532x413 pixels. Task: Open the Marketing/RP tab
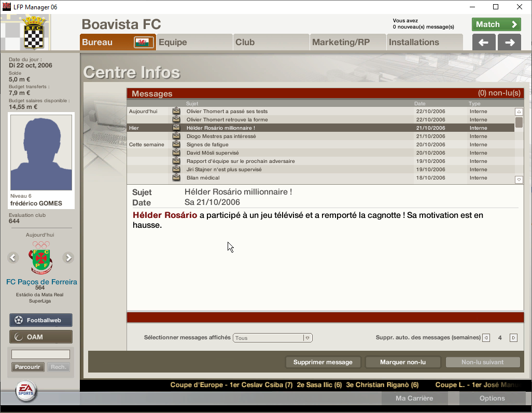pyautogui.click(x=348, y=42)
